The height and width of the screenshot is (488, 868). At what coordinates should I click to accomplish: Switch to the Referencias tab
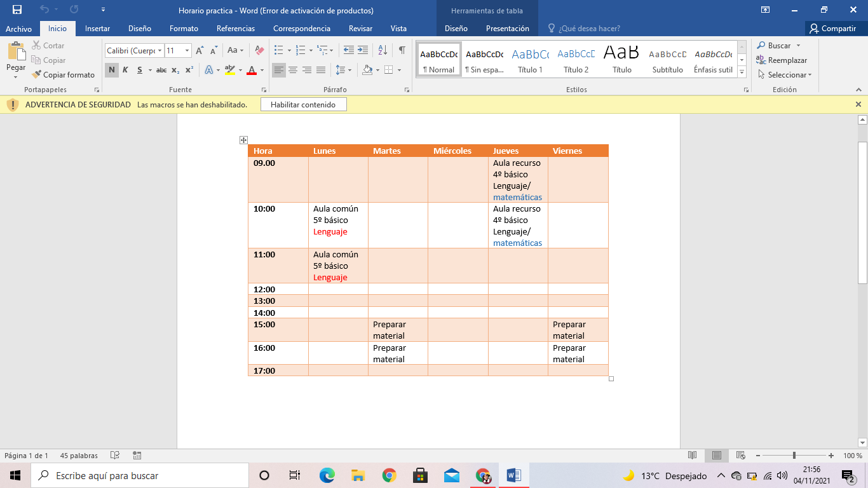point(236,29)
